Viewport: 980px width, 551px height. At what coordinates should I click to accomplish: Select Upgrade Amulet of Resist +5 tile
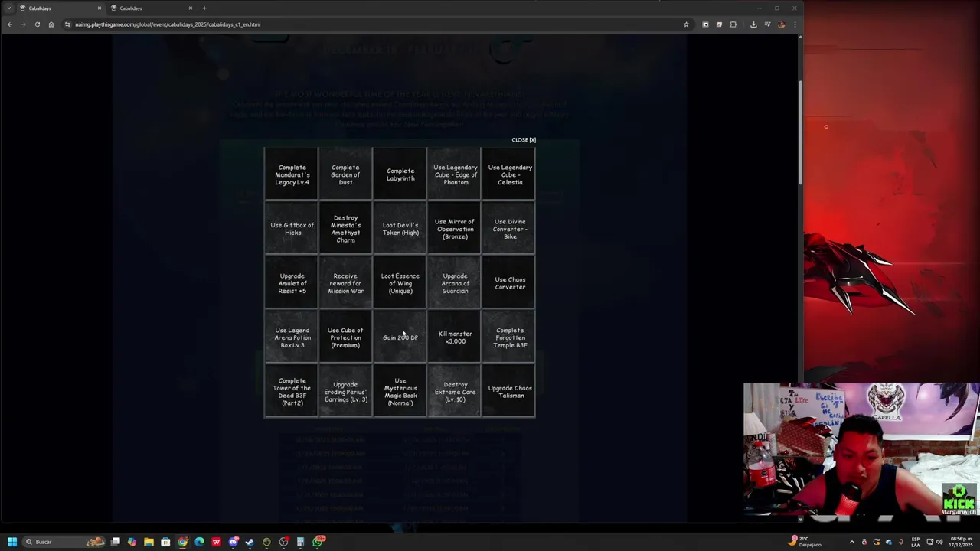click(292, 283)
